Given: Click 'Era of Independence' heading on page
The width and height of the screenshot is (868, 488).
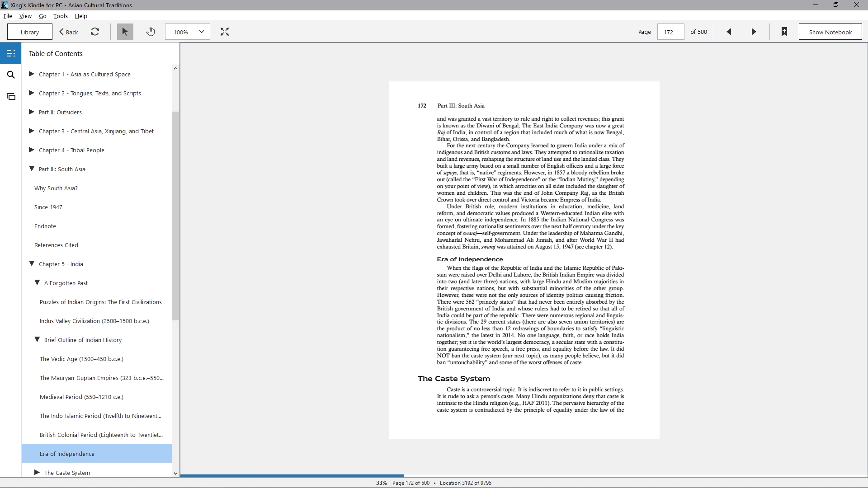Looking at the screenshot, I should pos(470,259).
